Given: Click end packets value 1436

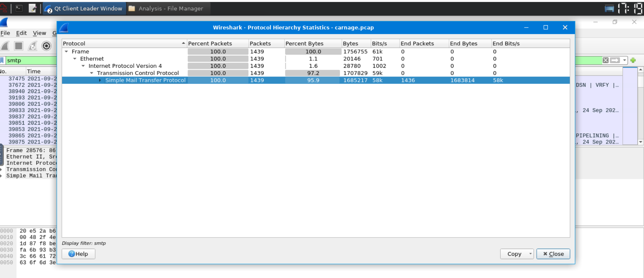Looking at the screenshot, I should 408,80.
